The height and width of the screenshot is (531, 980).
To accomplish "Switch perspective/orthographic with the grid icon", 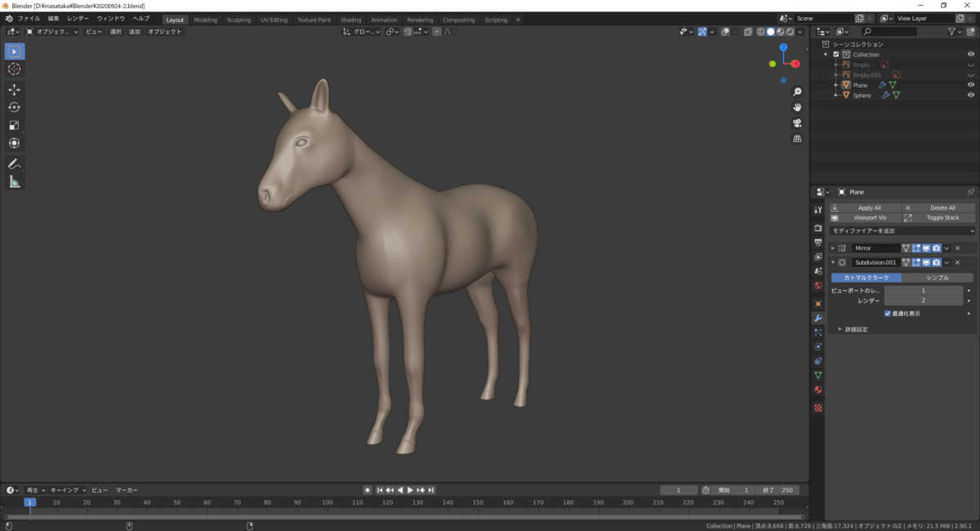I will coord(797,139).
